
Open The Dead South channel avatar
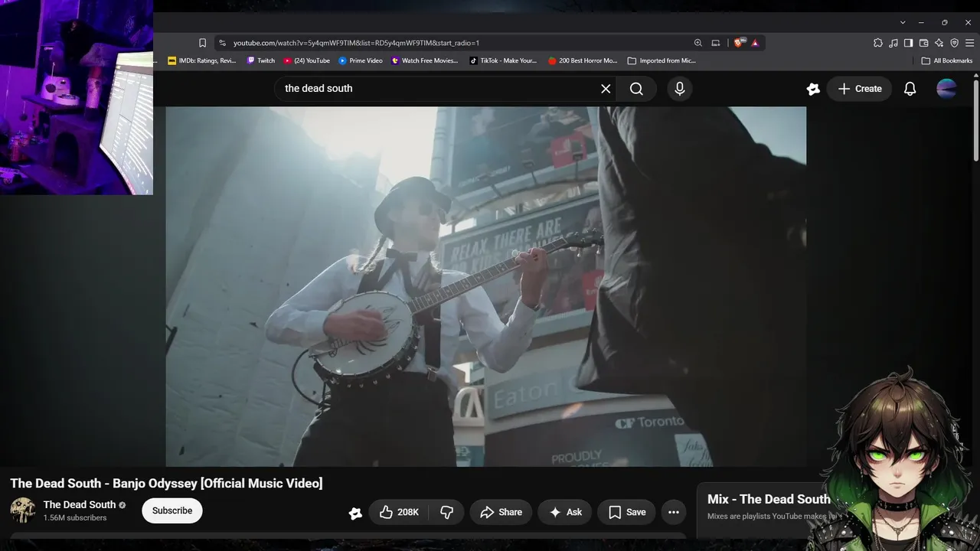click(x=23, y=510)
